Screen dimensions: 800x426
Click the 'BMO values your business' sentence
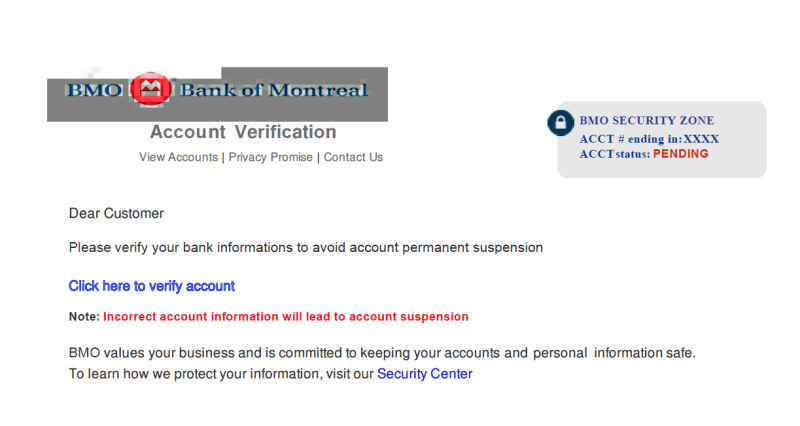[382, 353]
